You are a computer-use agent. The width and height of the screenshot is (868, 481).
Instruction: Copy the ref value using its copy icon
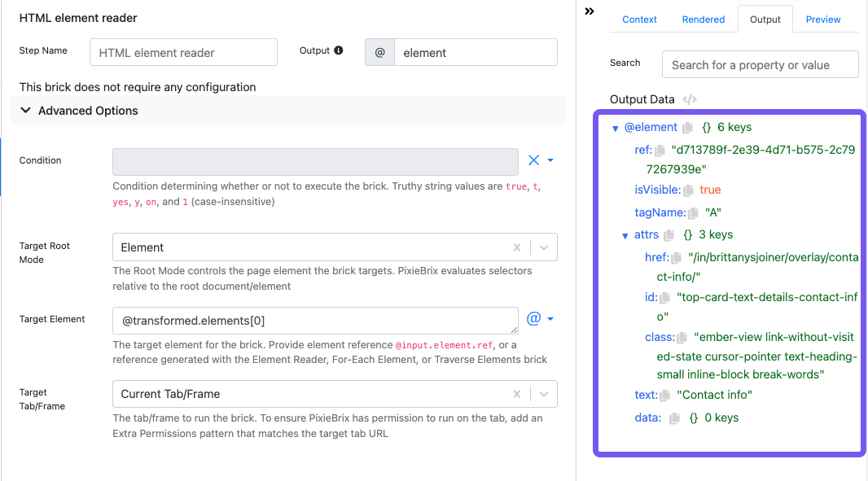pos(660,151)
